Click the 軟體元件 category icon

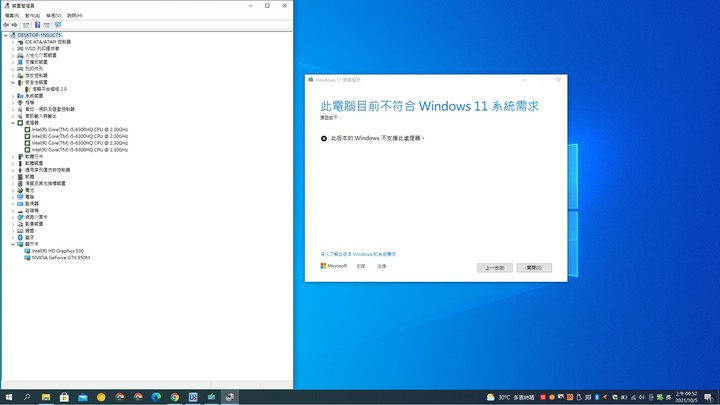click(20, 157)
